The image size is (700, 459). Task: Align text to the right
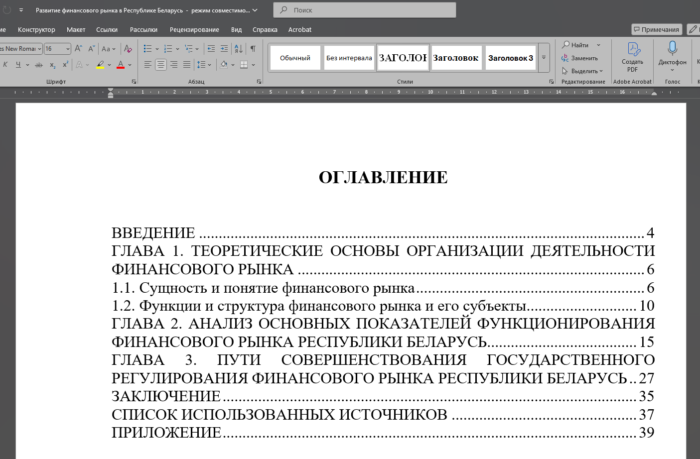[x=174, y=65]
